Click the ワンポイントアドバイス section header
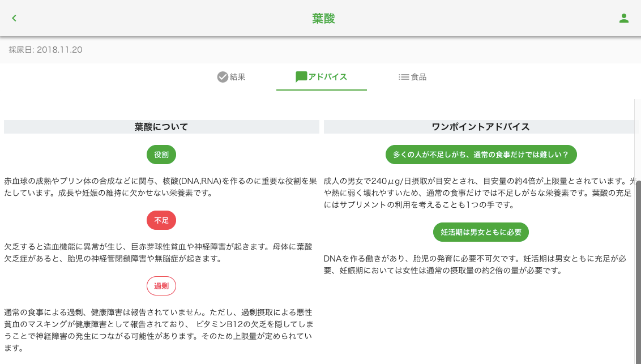641x364 pixels. [x=481, y=127]
